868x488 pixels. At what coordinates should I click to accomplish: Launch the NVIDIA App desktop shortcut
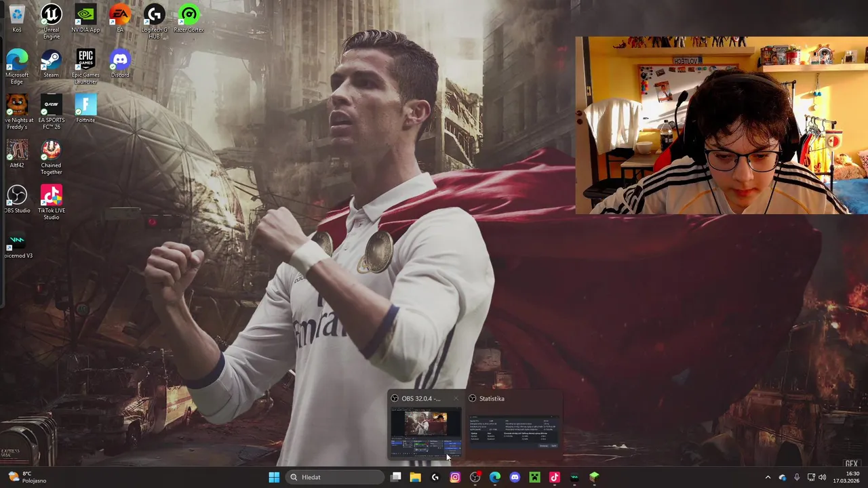click(x=85, y=19)
